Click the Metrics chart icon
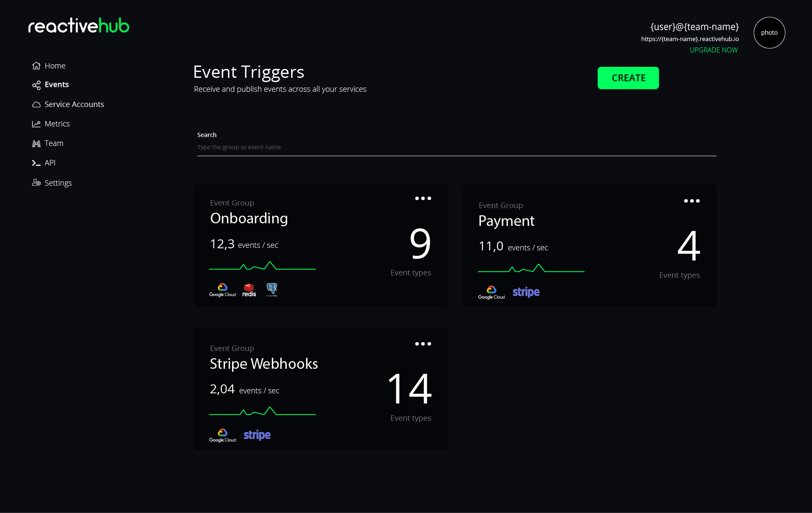This screenshot has width=812, height=513. [36, 124]
